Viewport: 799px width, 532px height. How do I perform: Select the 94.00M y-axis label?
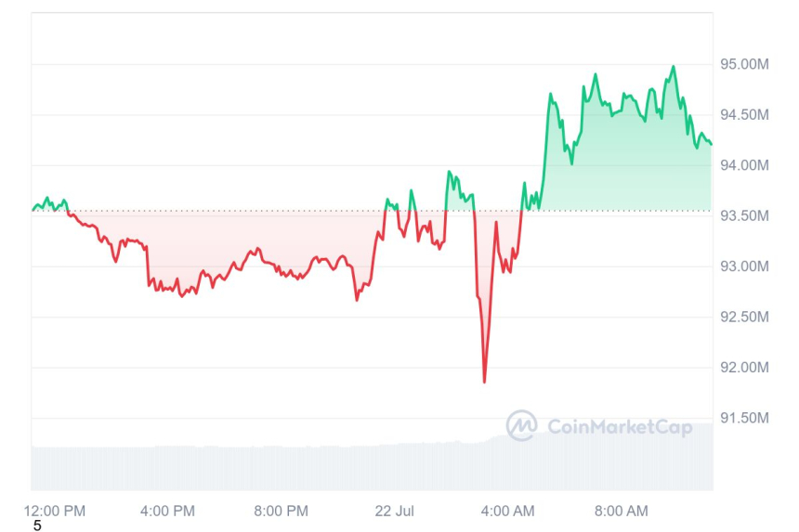click(x=744, y=165)
